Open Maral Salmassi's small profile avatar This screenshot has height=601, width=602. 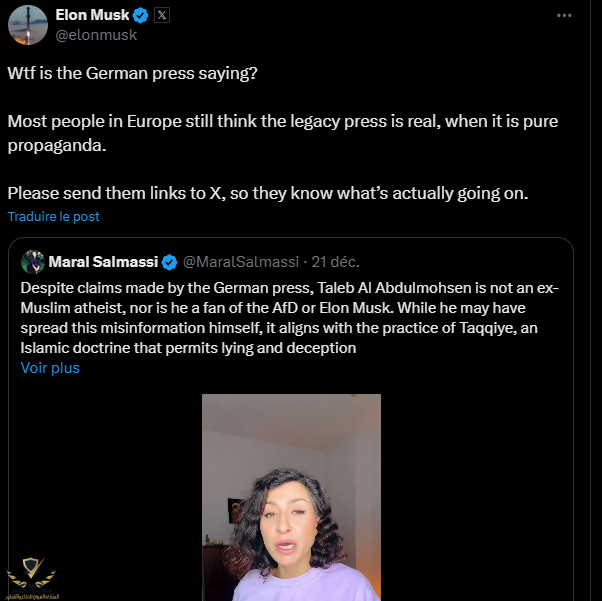click(31, 261)
